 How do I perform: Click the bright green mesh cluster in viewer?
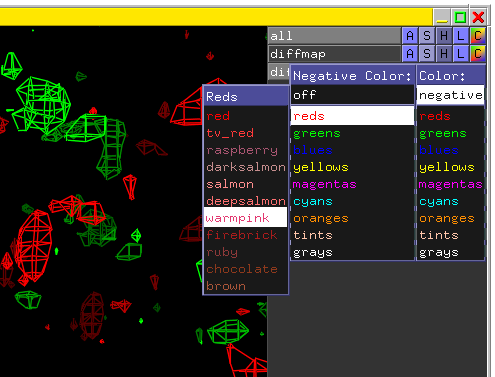pyautogui.click(x=42, y=105)
